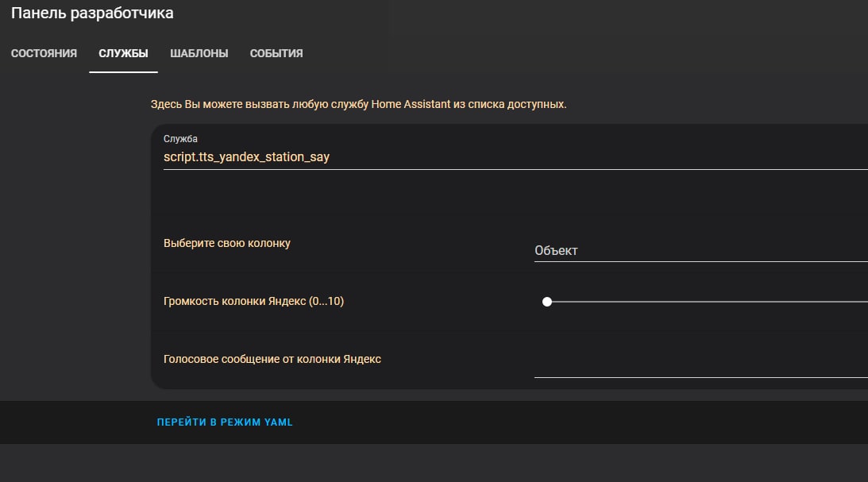Select the СЛУЖБЫ tab
This screenshot has height=482, width=868.
(x=123, y=54)
